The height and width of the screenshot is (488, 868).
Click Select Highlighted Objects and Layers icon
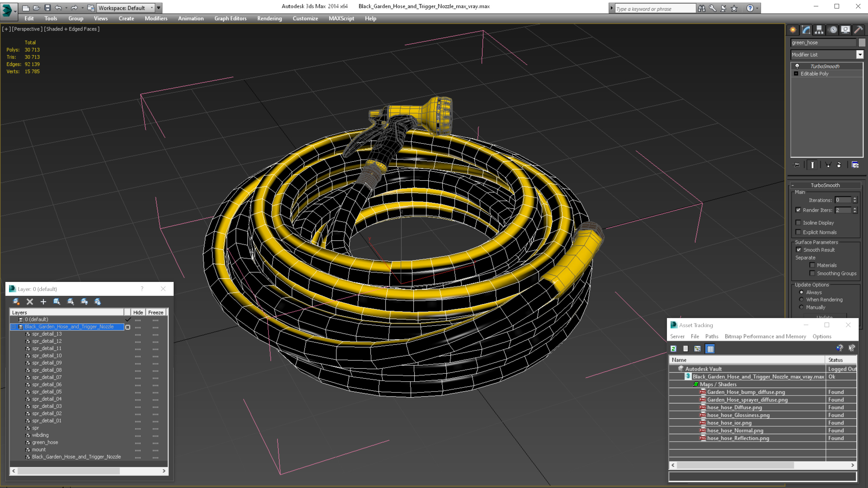pos(57,302)
